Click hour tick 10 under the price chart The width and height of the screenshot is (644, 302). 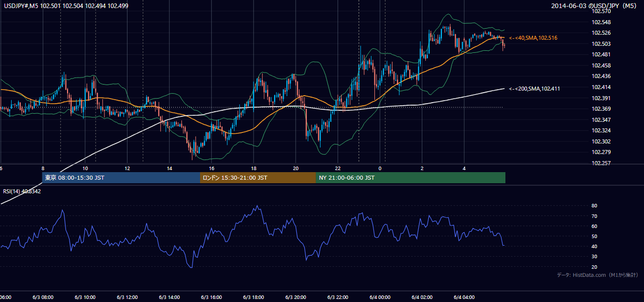[85, 168]
